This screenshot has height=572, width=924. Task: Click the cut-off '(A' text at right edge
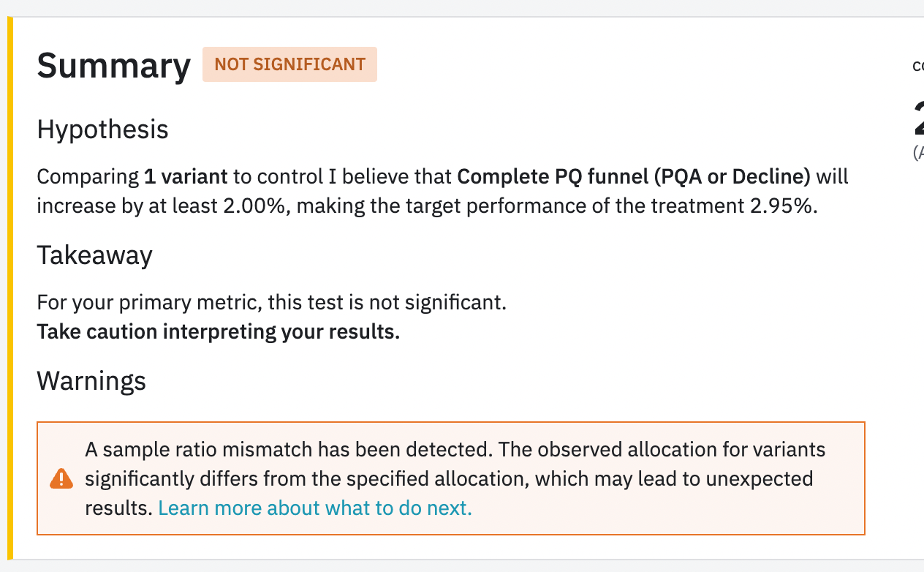tap(917, 152)
